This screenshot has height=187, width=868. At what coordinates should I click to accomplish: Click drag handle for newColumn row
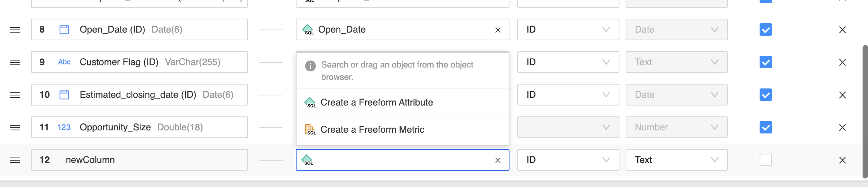pos(15,160)
